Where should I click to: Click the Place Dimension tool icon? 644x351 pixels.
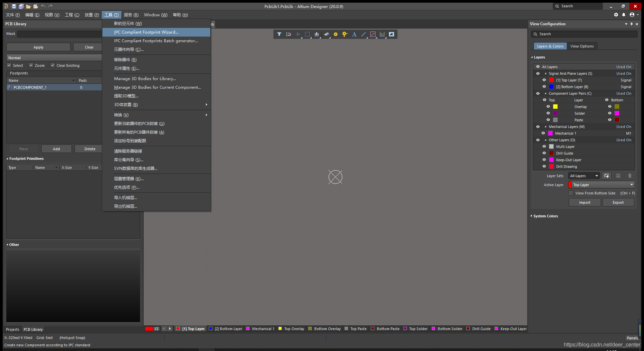tap(382, 34)
